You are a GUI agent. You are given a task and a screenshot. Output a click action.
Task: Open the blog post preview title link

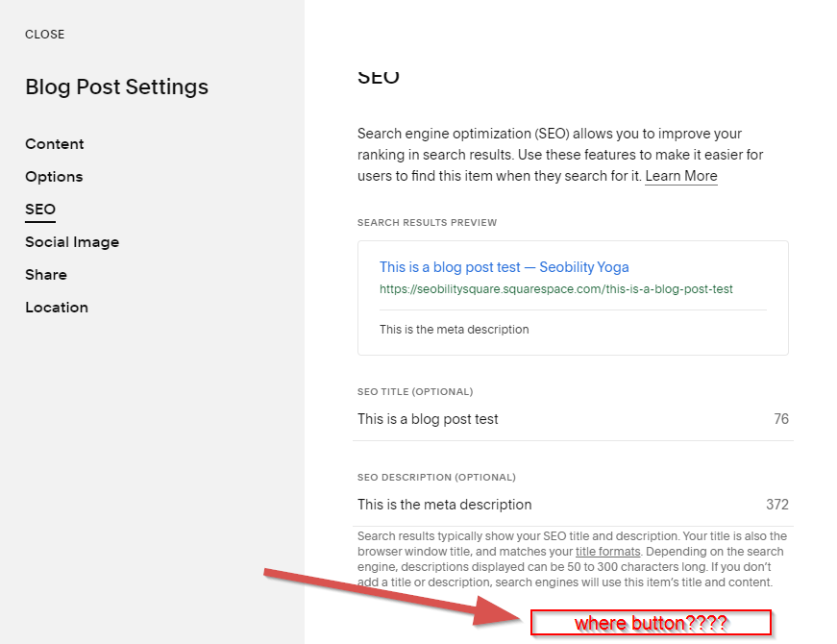click(x=504, y=266)
